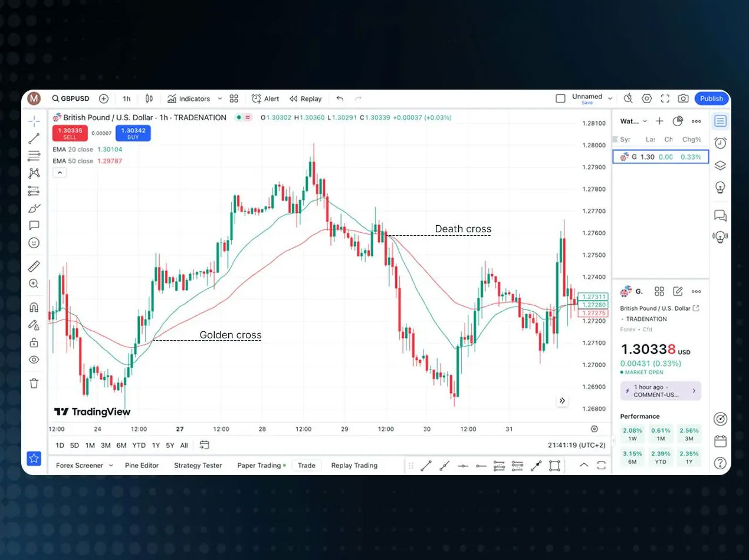The height and width of the screenshot is (560, 749).
Task: Select the trend line drawing tool
Action: point(34,139)
